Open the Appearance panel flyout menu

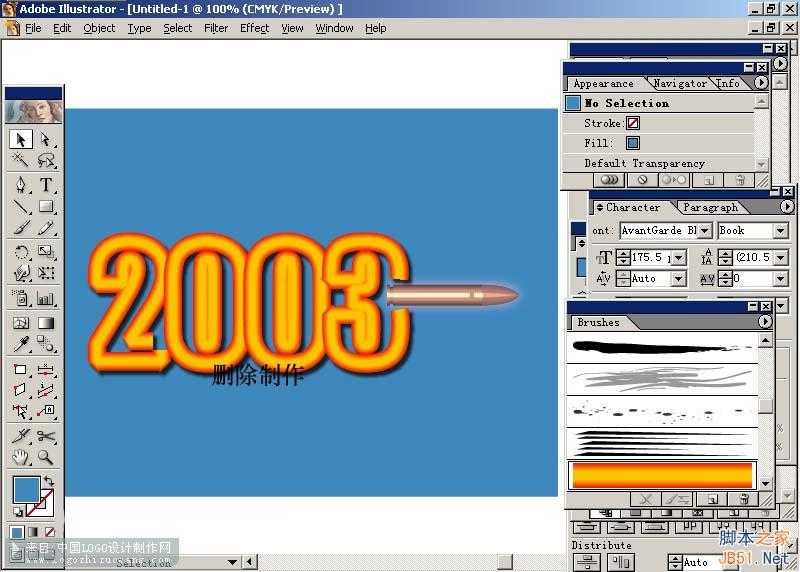(761, 83)
